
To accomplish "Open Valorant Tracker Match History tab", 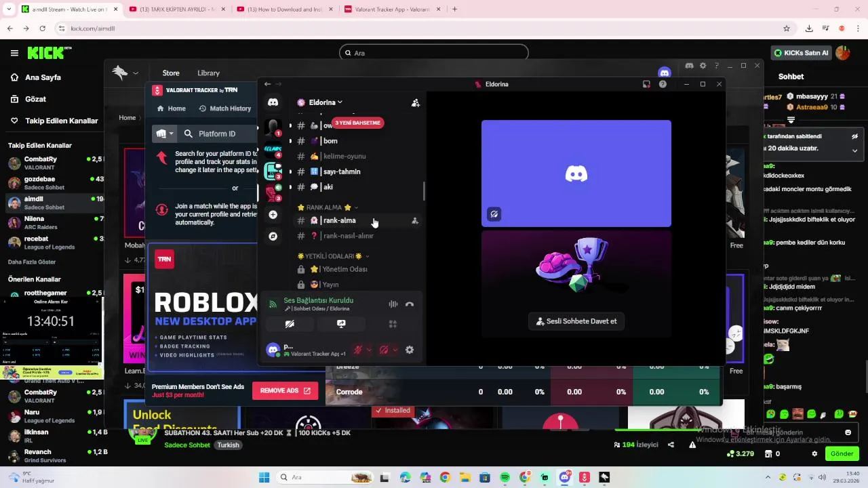I will [224, 108].
